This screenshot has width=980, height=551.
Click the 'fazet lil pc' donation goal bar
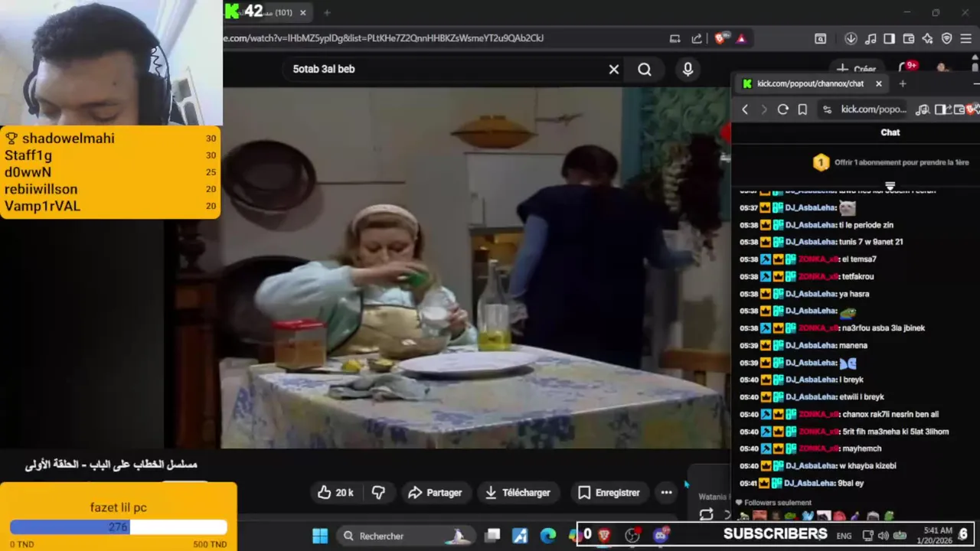119,527
